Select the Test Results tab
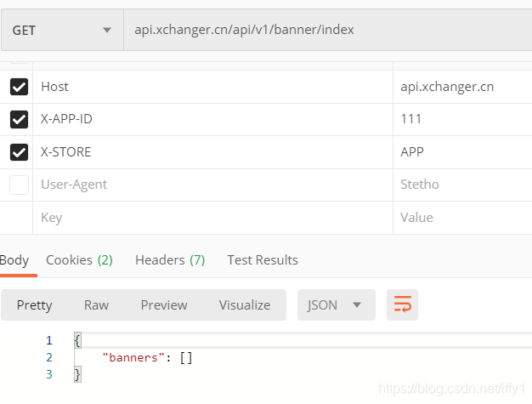The image size is (532, 404). coord(263,260)
